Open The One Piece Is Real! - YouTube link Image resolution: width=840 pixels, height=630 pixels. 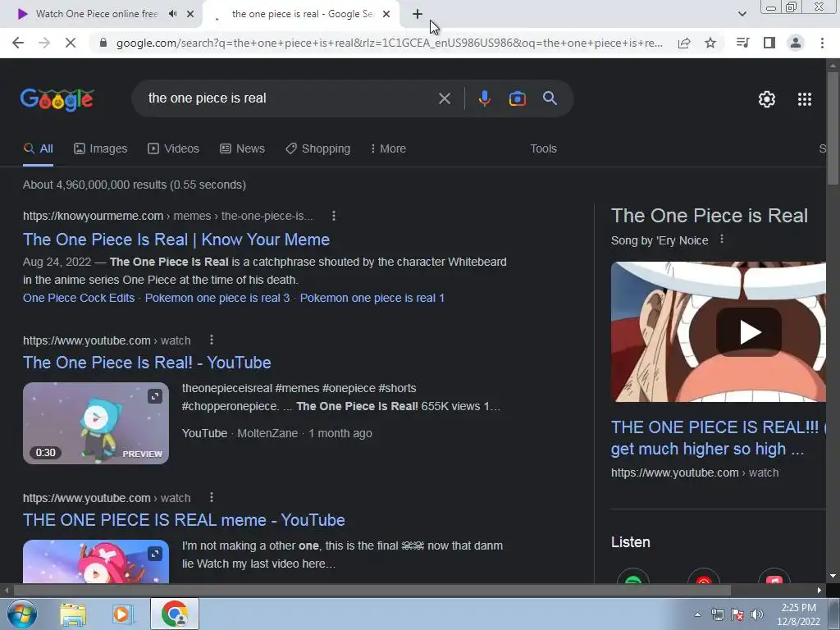147,363
